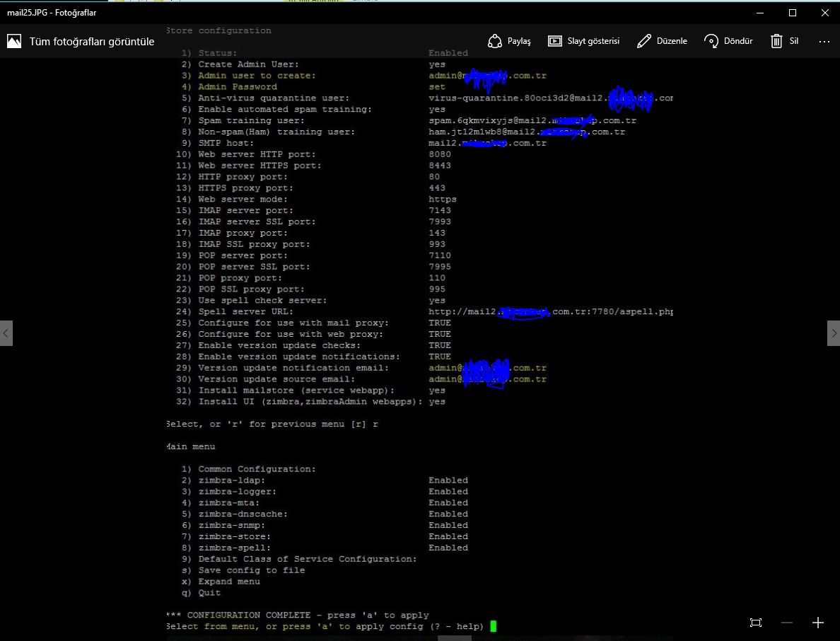Click the 'zimbra-spell:' line
Viewport: 840px width, 641px height.
tap(235, 548)
